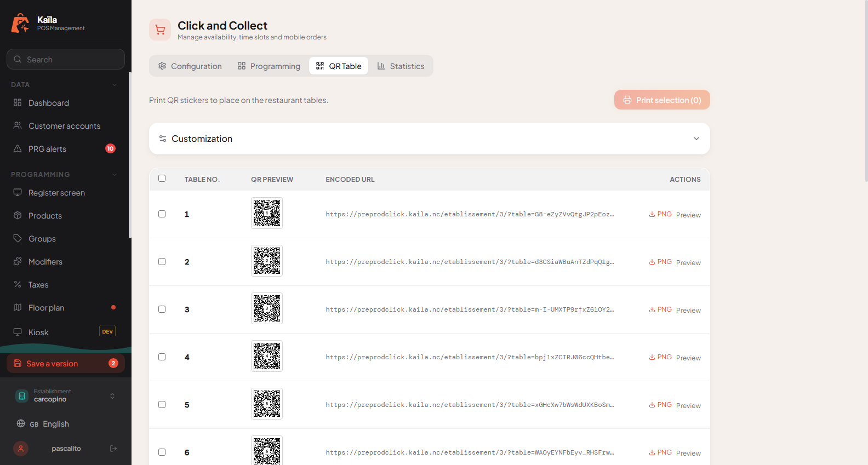Screen dimensions: 868x465
Task: Click the Customer accounts people icon
Action: (18, 125)
